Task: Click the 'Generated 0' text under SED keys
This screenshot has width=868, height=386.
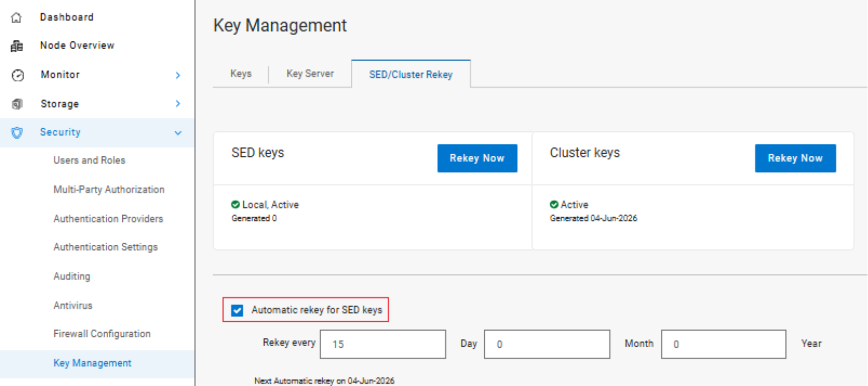Action: tap(254, 218)
